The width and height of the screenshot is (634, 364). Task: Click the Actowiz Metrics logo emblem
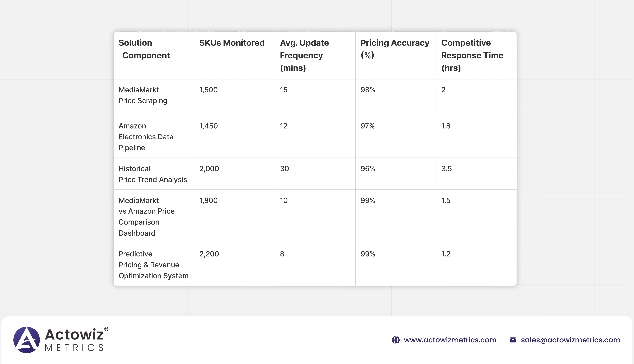(x=27, y=340)
